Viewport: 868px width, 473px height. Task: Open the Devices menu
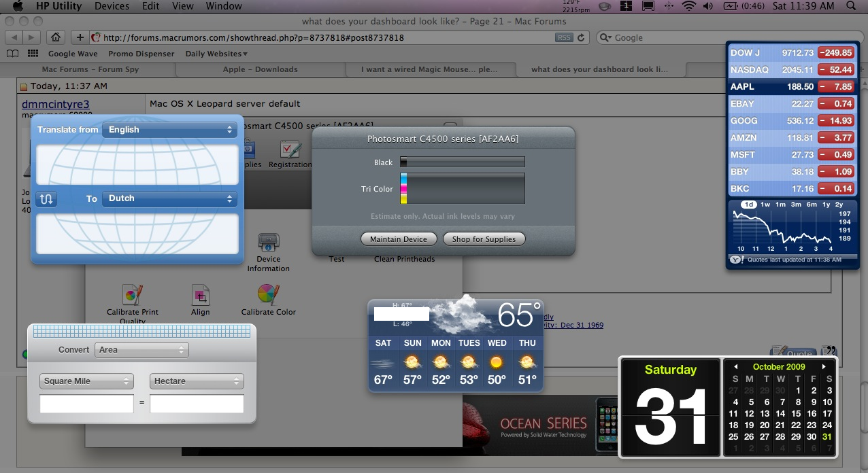point(112,6)
